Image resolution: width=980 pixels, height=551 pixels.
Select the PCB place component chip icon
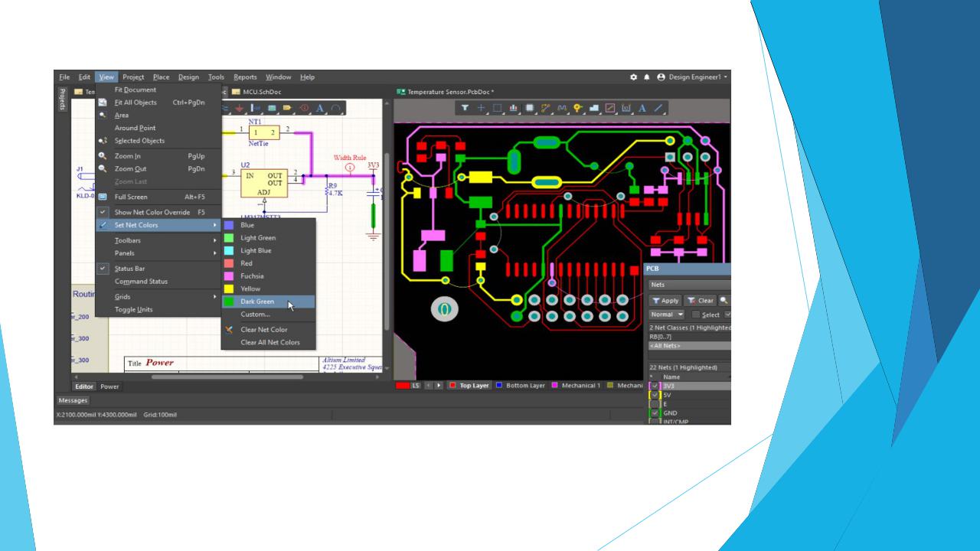(530, 108)
